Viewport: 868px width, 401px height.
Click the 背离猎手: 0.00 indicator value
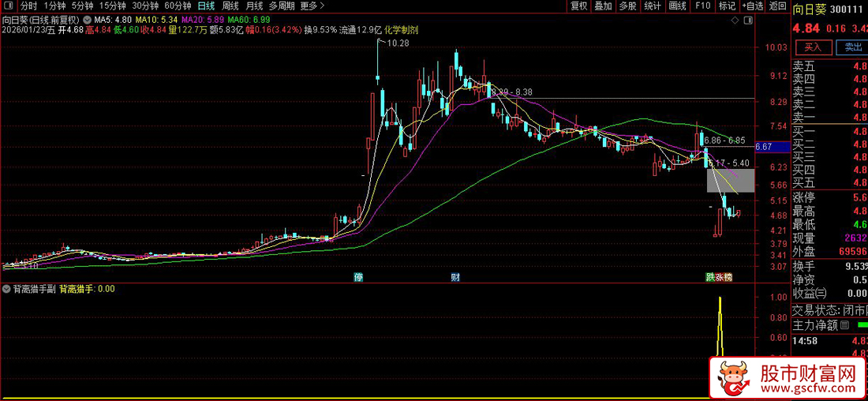pyautogui.click(x=87, y=289)
